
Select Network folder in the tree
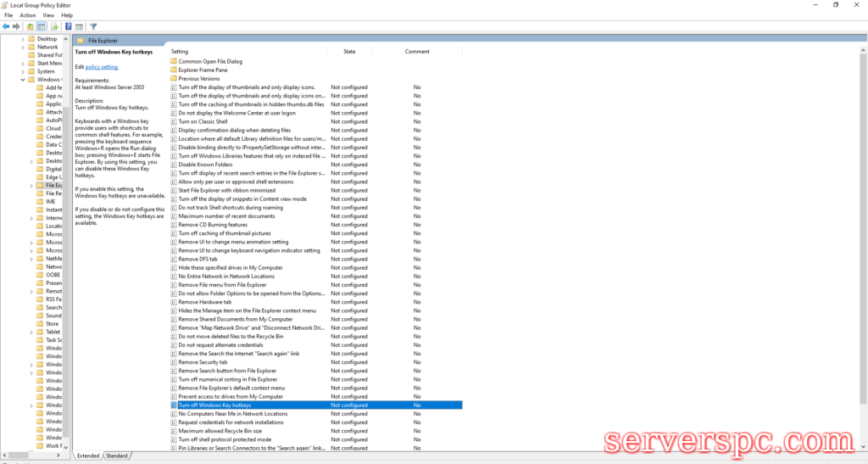tap(47, 47)
